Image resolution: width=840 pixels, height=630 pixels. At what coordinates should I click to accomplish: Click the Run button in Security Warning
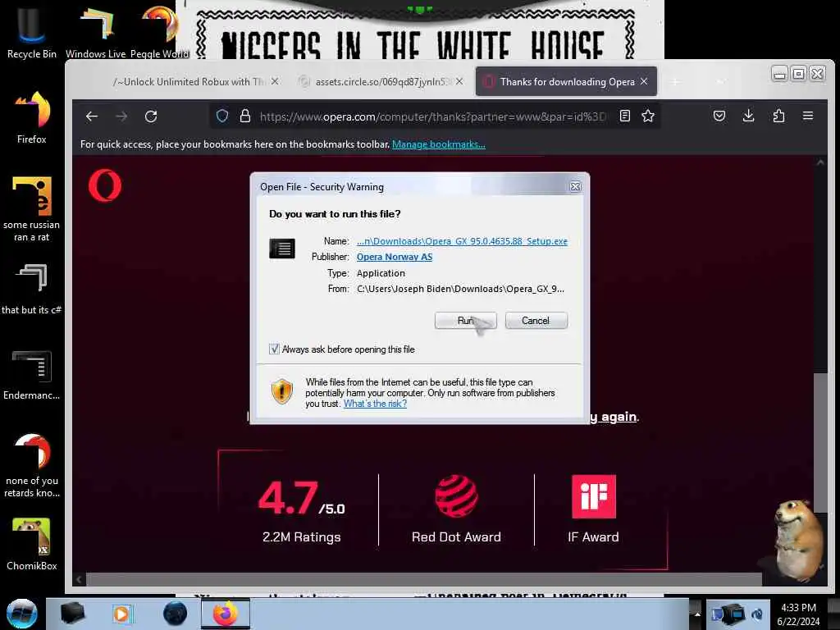coord(465,321)
